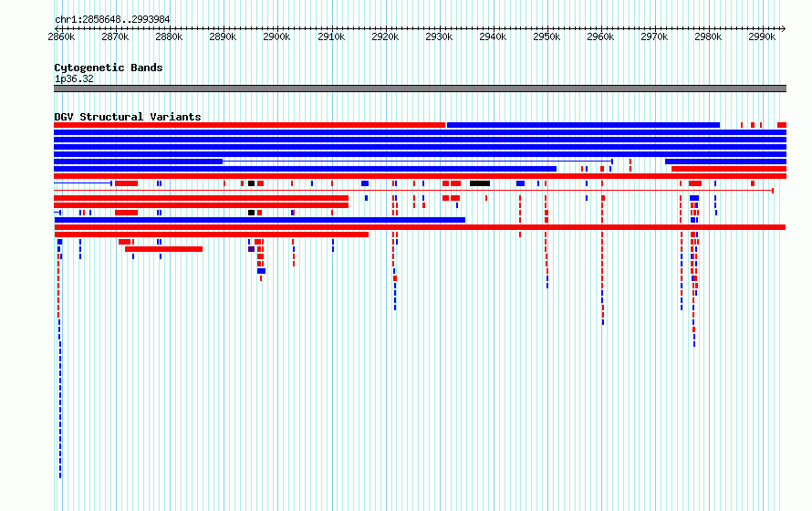Select the gray 1p36.32 cytogenetic band bar

(420, 89)
